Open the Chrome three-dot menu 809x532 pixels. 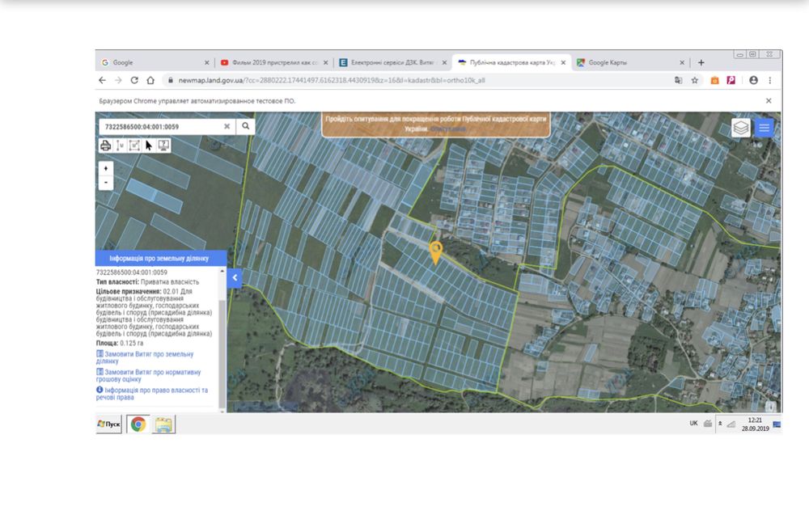770,81
